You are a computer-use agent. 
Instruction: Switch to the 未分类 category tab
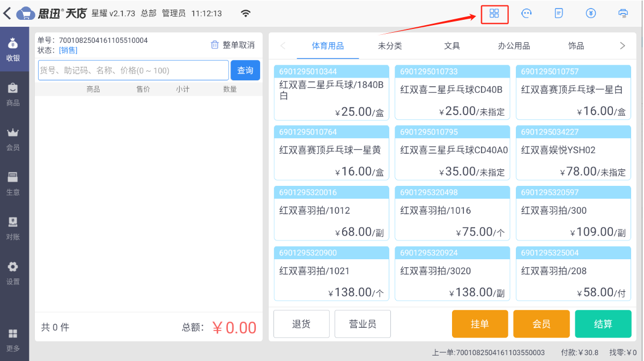pyautogui.click(x=390, y=46)
